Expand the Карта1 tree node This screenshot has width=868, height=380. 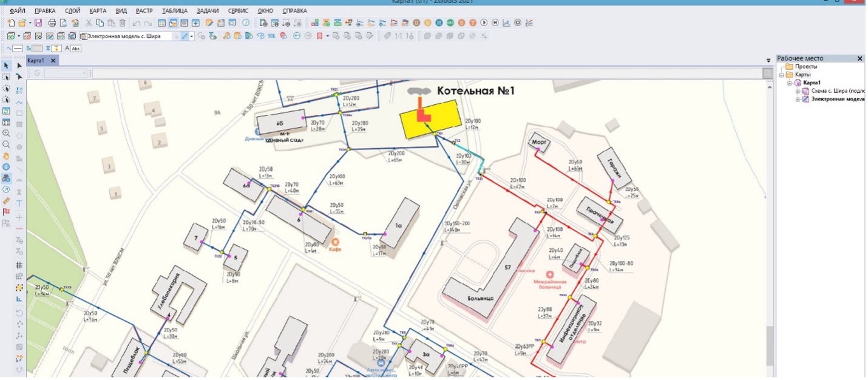tap(790, 83)
